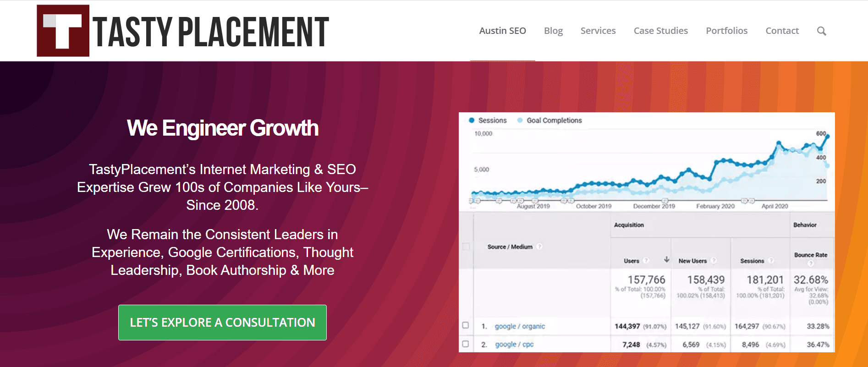Click the Bounce Rate column header
Viewport: 868px width, 367px height.
(x=811, y=255)
